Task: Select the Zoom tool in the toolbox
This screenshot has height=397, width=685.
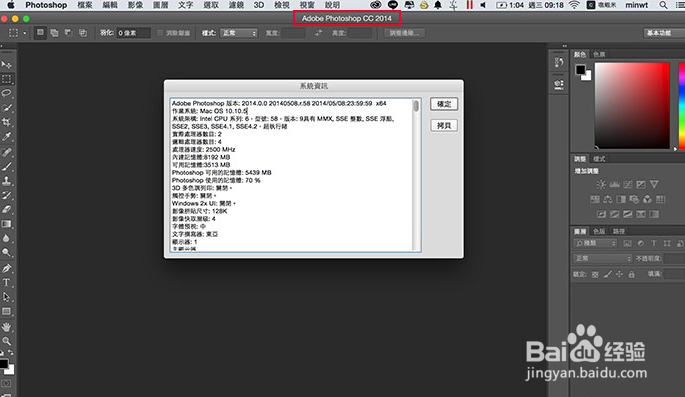Action: point(6,341)
